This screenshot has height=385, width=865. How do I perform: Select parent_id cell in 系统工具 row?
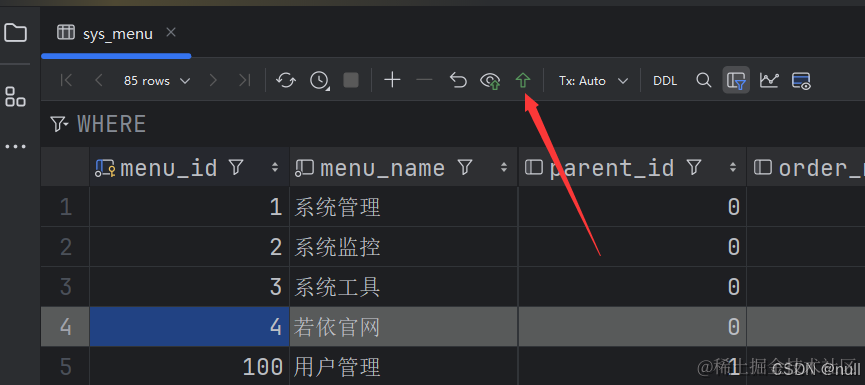[632, 287]
